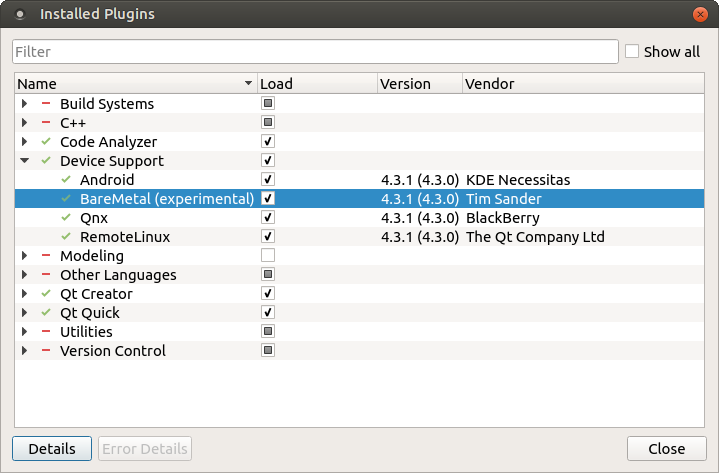Collapse the Device Support category
Screen dimensions: 719x473
coord(24,161)
